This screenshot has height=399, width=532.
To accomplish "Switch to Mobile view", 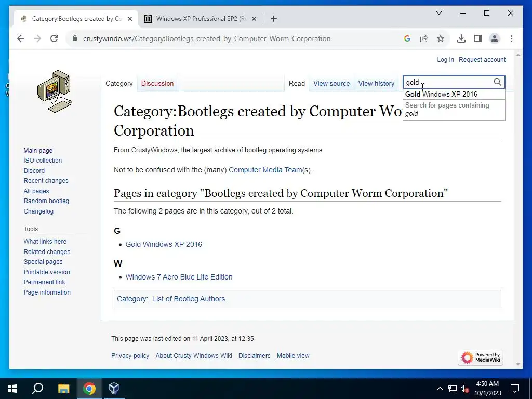I will click(293, 356).
